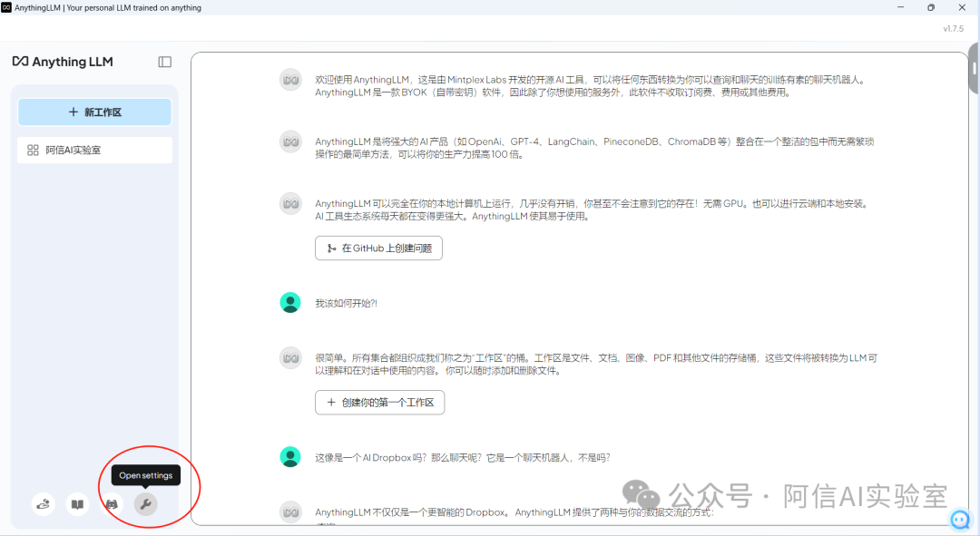Click the bot avatar beside 欢迎使用AnythingLLM message
The width and height of the screenshot is (980, 536).
coord(290,80)
